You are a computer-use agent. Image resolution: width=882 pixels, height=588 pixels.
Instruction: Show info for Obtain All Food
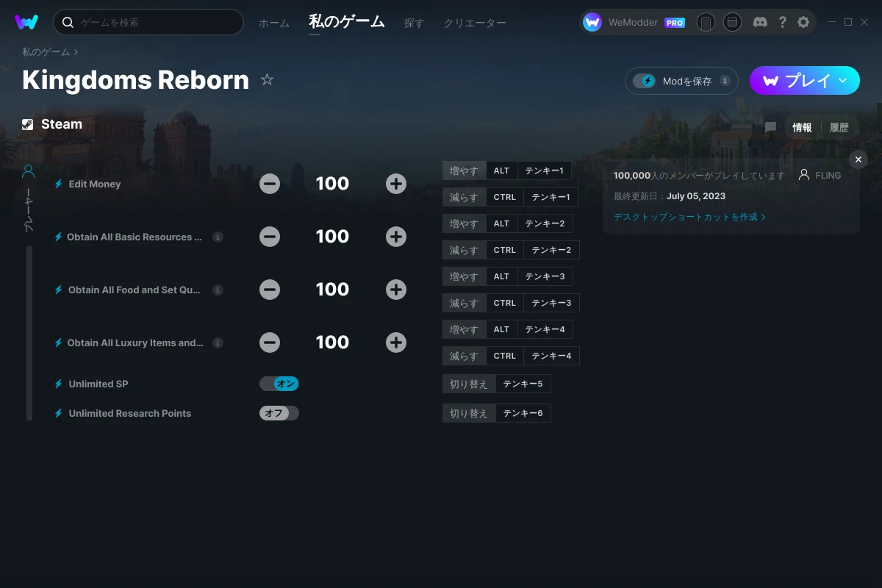(x=218, y=290)
